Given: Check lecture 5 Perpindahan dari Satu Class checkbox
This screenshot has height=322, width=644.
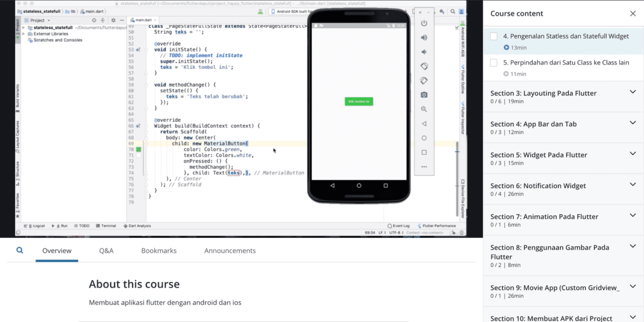Looking at the screenshot, I should tap(494, 63).
